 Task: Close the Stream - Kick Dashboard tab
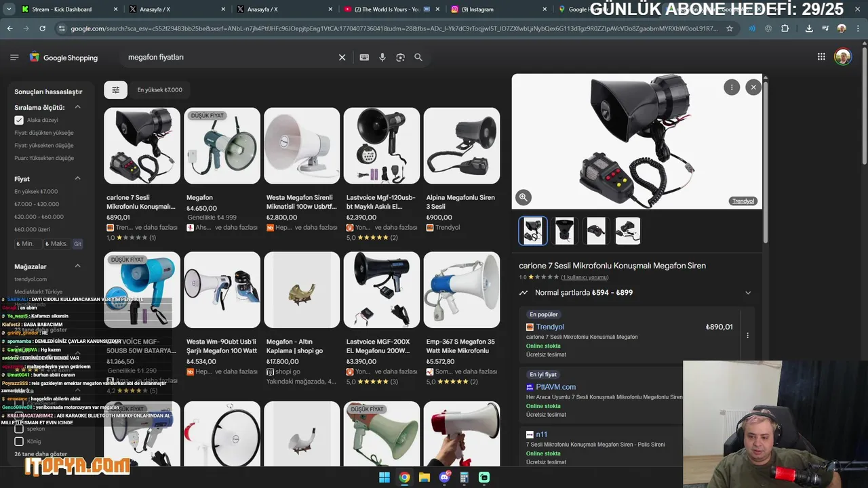tap(115, 9)
